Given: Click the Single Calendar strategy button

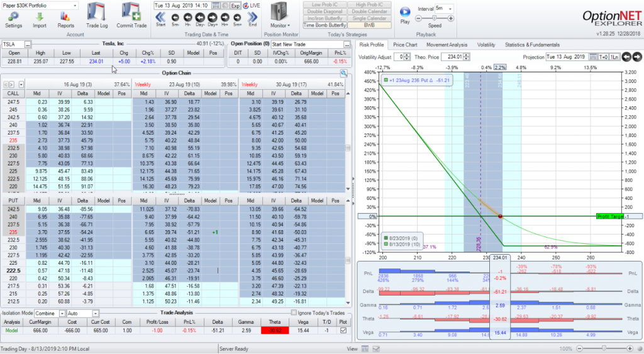Looking at the screenshot, I should [369, 18].
